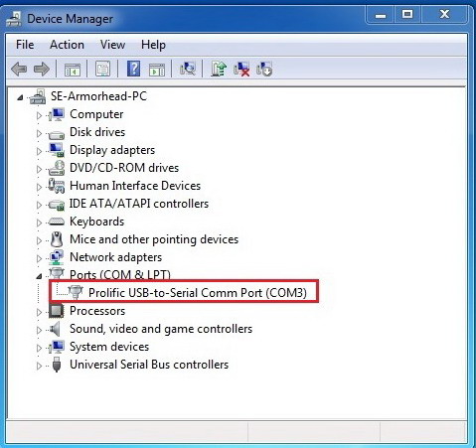
Task: Click the Show/Hide Console Tree icon
Action: click(73, 70)
